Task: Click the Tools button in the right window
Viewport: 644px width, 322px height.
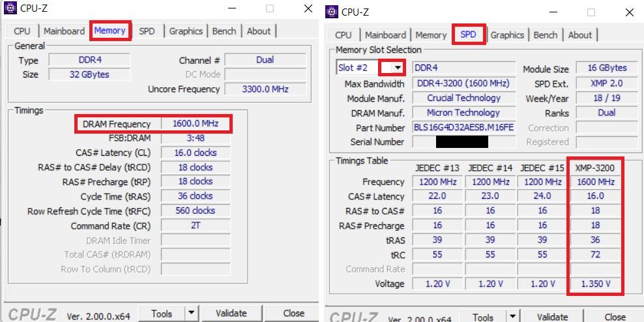Action: pyautogui.click(x=482, y=317)
